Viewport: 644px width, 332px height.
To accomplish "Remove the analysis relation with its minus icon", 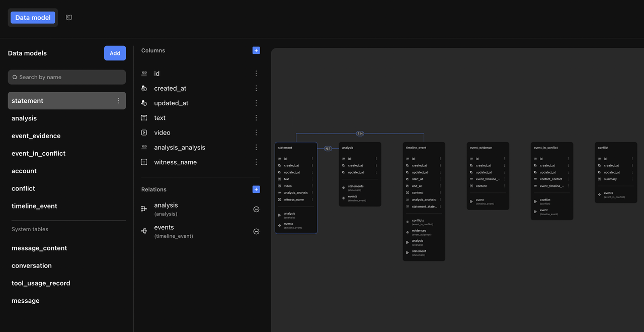I will click(256, 209).
